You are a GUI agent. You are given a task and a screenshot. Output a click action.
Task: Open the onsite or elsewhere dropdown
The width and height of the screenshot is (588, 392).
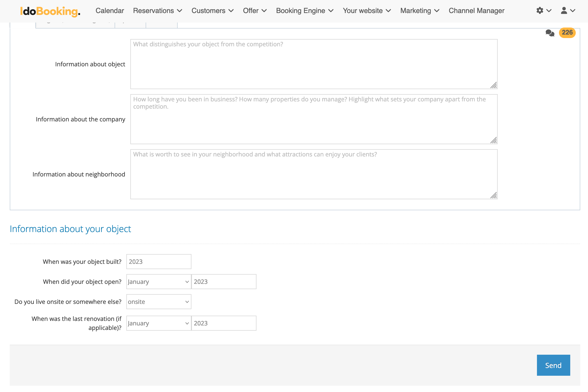(159, 302)
